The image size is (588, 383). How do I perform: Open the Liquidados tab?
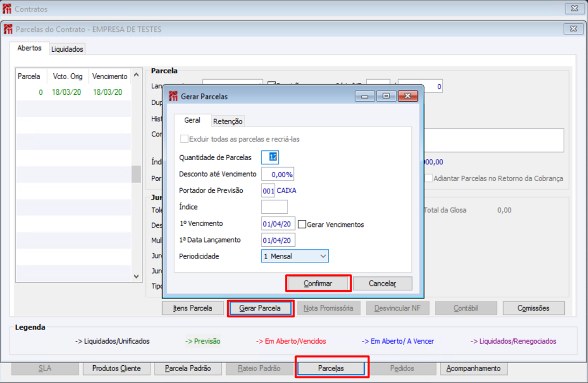pos(67,49)
